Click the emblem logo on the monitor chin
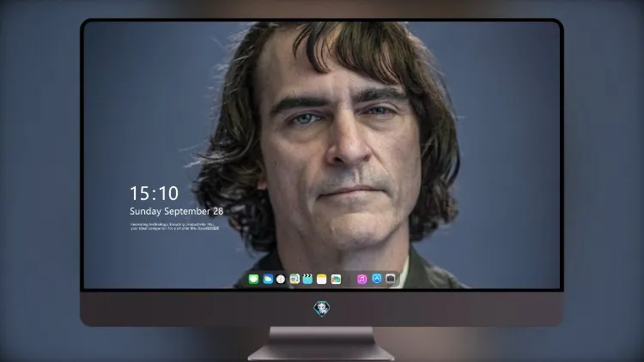This screenshot has height=362, width=644. click(x=322, y=309)
